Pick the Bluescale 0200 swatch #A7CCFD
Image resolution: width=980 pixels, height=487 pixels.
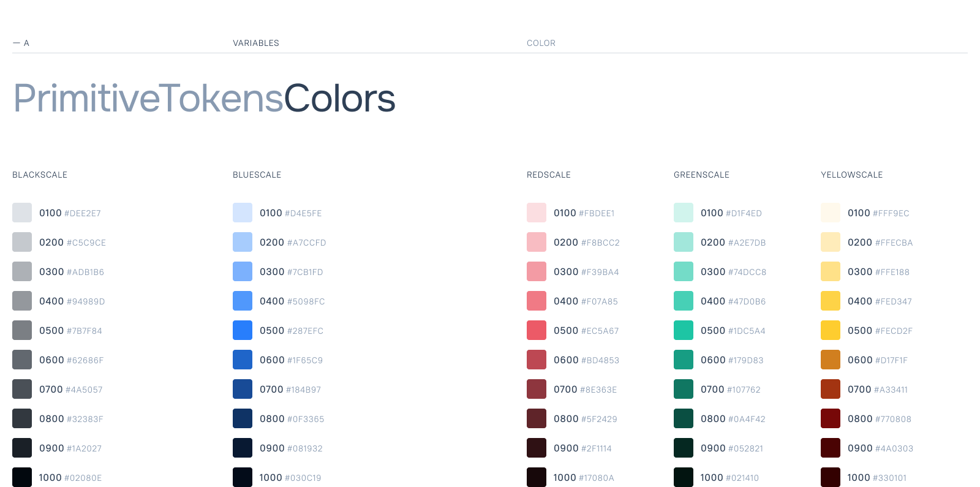(x=243, y=242)
